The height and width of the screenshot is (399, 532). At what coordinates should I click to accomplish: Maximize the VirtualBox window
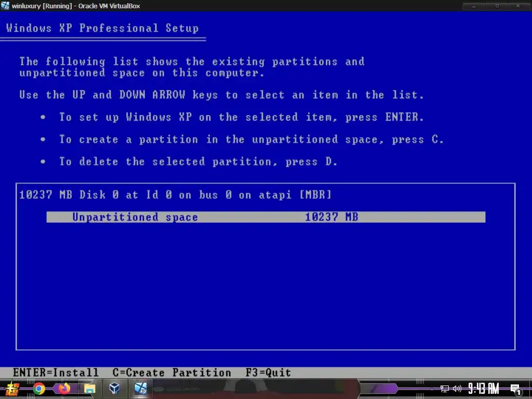497,6
